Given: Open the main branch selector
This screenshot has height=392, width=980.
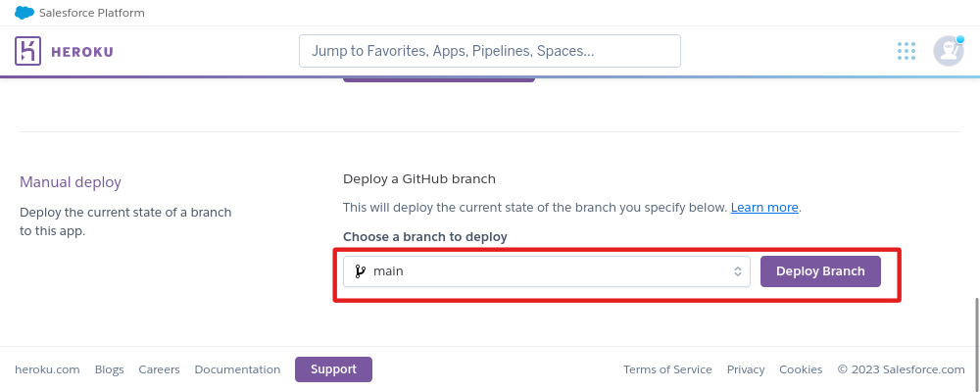Looking at the screenshot, I should 546,271.
